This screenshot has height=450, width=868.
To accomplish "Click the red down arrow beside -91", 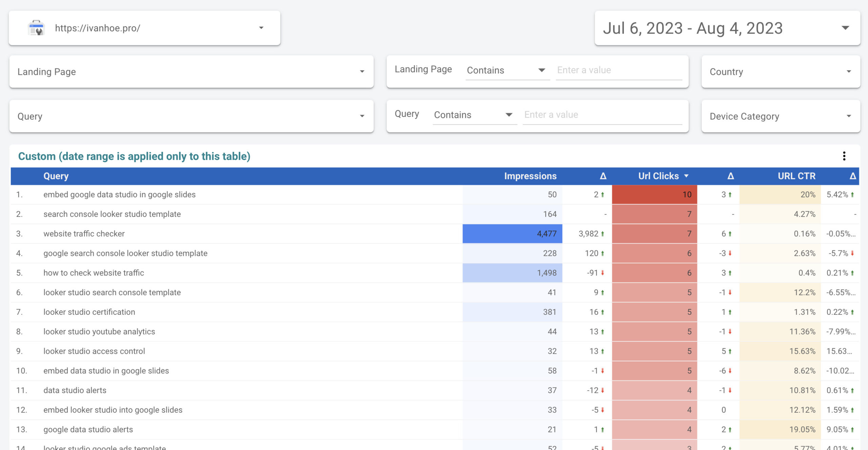I will tap(603, 273).
